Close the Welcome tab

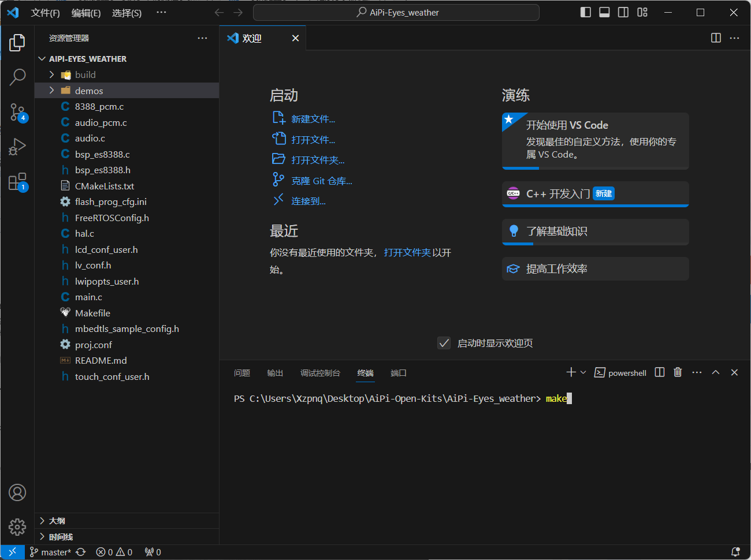coord(295,38)
